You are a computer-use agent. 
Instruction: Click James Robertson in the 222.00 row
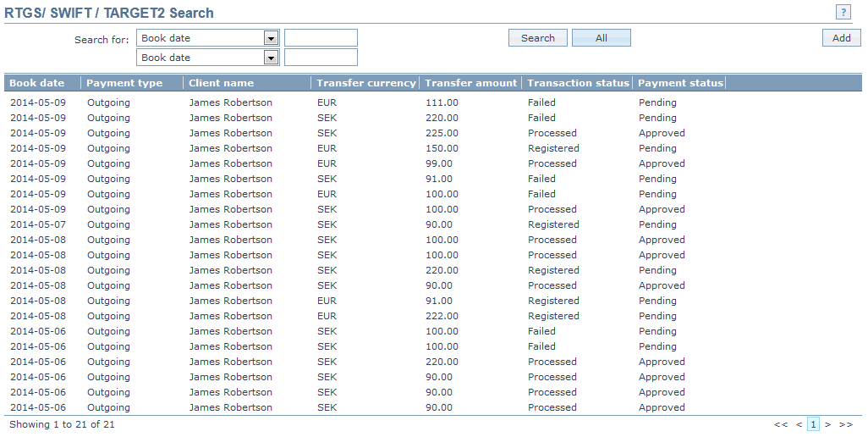click(x=230, y=316)
